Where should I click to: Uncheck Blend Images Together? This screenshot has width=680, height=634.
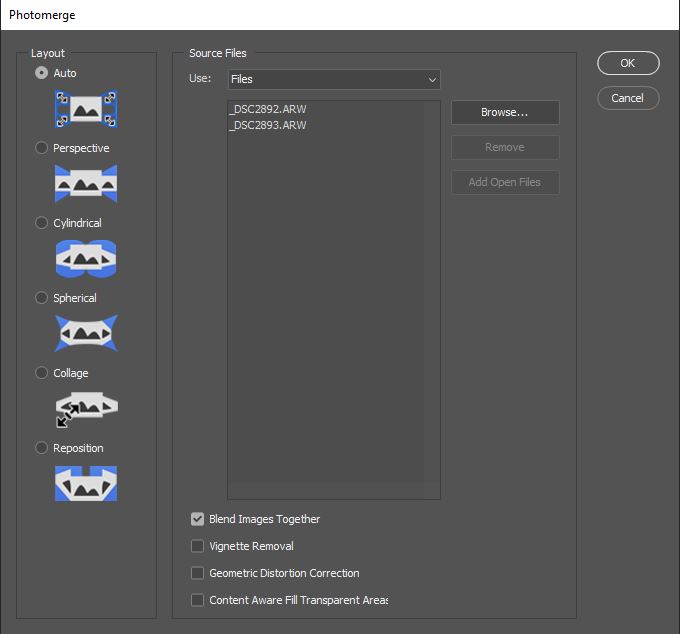(x=197, y=519)
